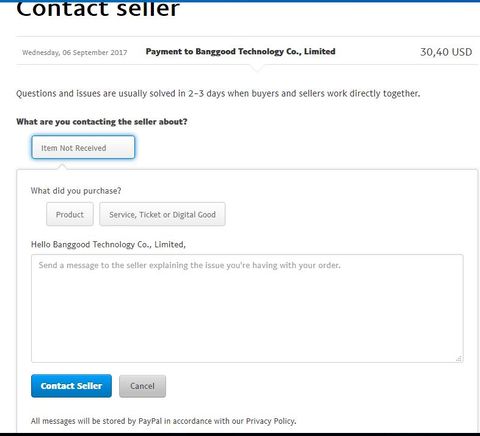Click the questions solved in 2-3 days notice
The width and height of the screenshot is (480, 436).
[218, 93]
